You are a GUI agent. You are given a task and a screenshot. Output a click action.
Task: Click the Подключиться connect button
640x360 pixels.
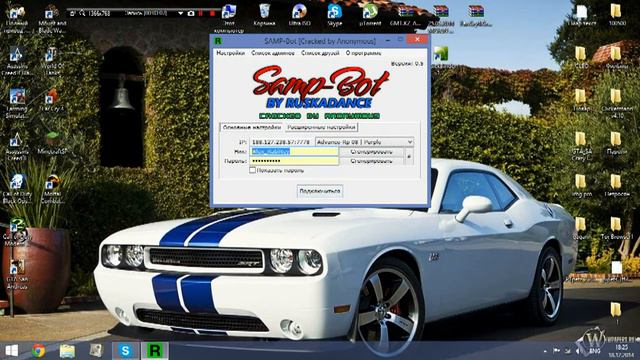[320, 191]
